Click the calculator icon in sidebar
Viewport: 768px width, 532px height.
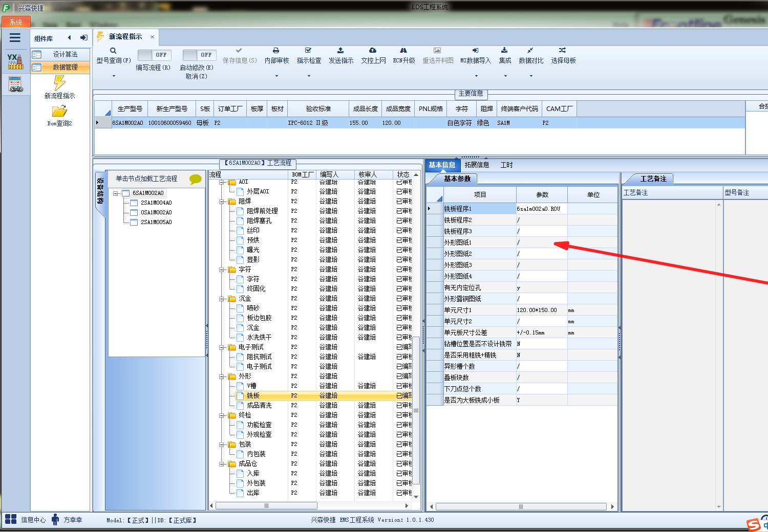coord(15,84)
